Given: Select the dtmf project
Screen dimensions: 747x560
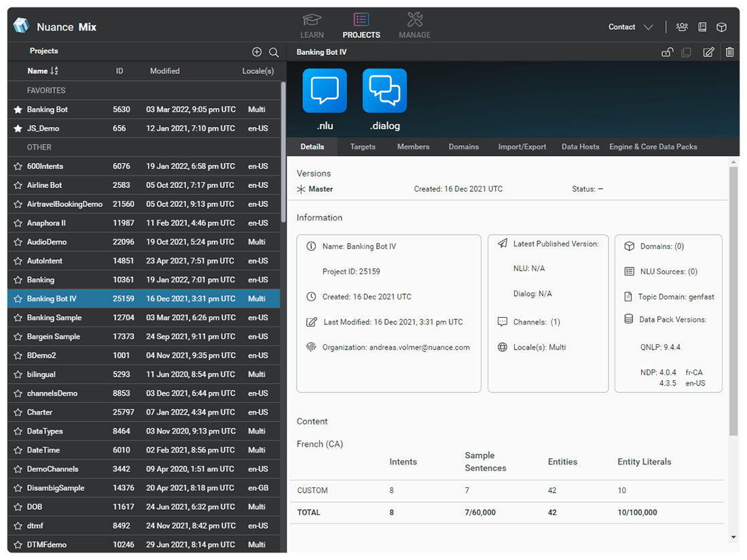Looking at the screenshot, I should tap(143, 525).
